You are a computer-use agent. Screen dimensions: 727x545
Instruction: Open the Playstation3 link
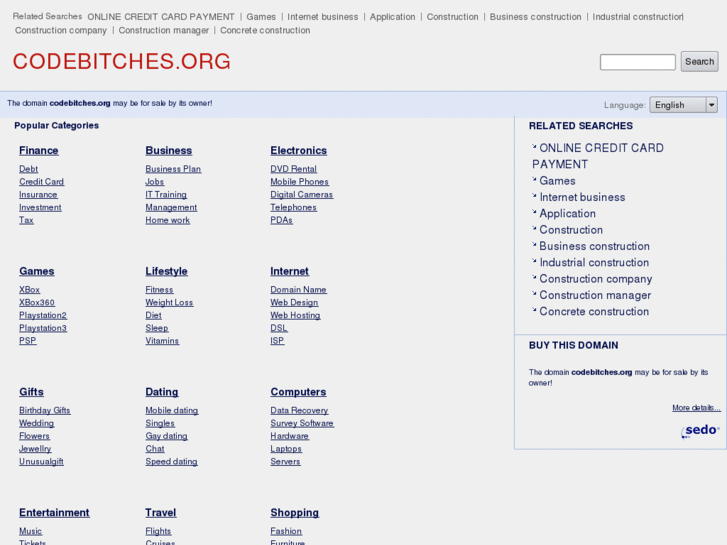(43, 328)
